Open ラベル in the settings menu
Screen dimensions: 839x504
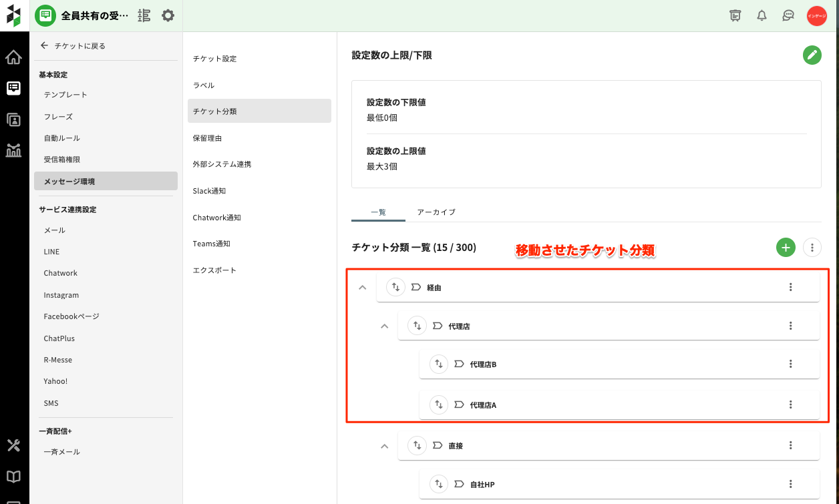pos(204,85)
